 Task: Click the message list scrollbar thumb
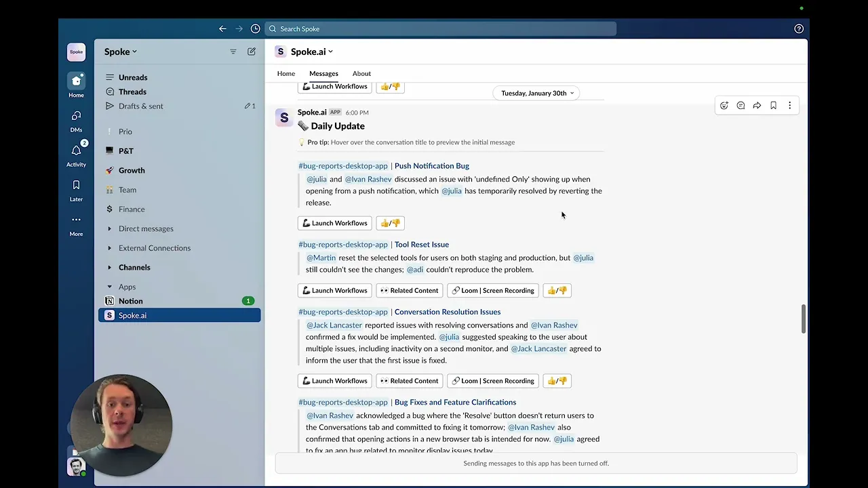coord(804,319)
